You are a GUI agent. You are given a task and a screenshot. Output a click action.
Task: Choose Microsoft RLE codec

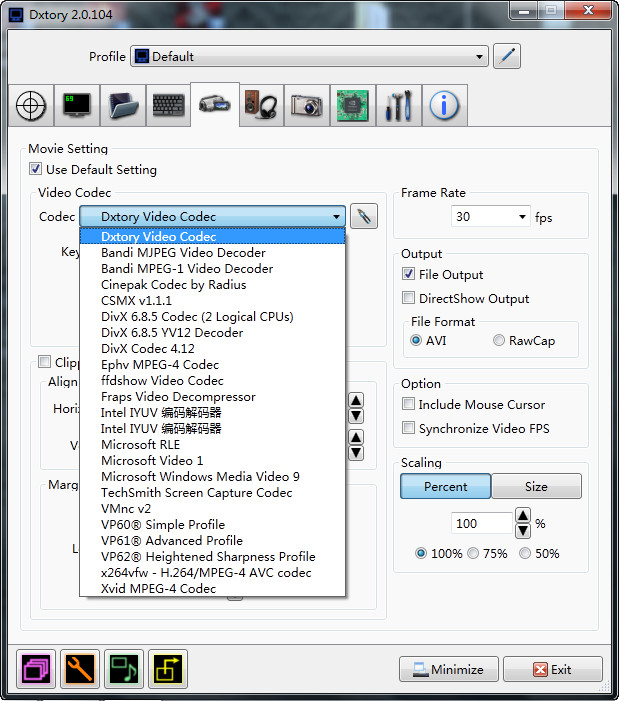coord(212,445)
